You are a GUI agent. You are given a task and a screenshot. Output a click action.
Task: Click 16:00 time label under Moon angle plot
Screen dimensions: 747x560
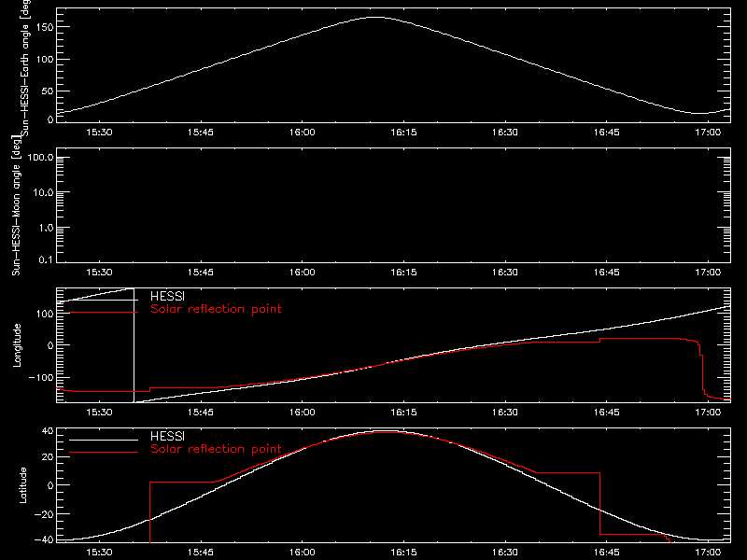[x=302, y=273]
